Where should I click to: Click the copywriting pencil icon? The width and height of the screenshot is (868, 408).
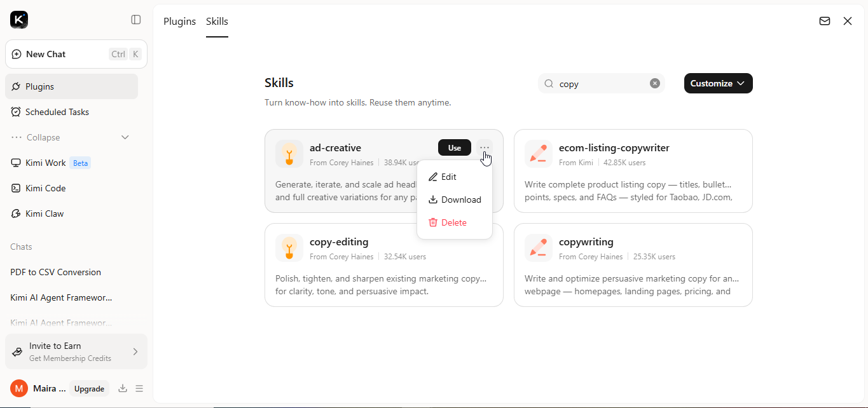click(539, 248)
